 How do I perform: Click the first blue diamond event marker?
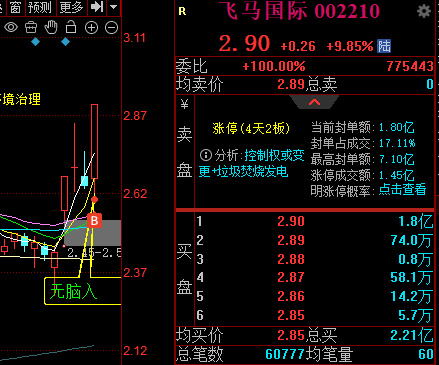(35, 42)
